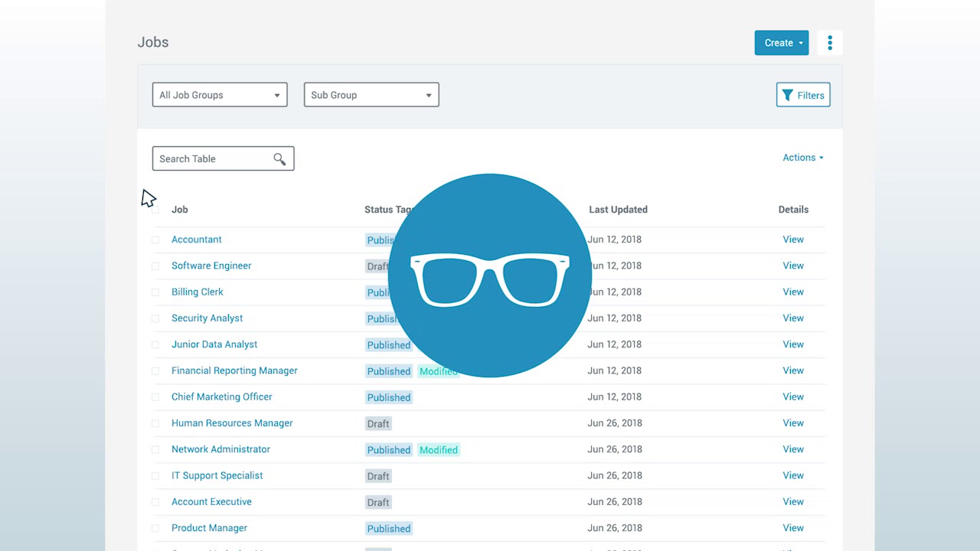980x551 pixels.
Task: Click View for IT Support Specialist
Action: pyautogui.click(x=793, y=475)
